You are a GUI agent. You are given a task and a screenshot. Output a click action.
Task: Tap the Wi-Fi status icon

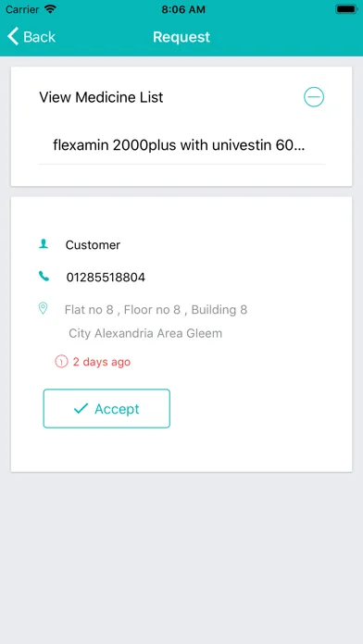(x=51, y=9)
